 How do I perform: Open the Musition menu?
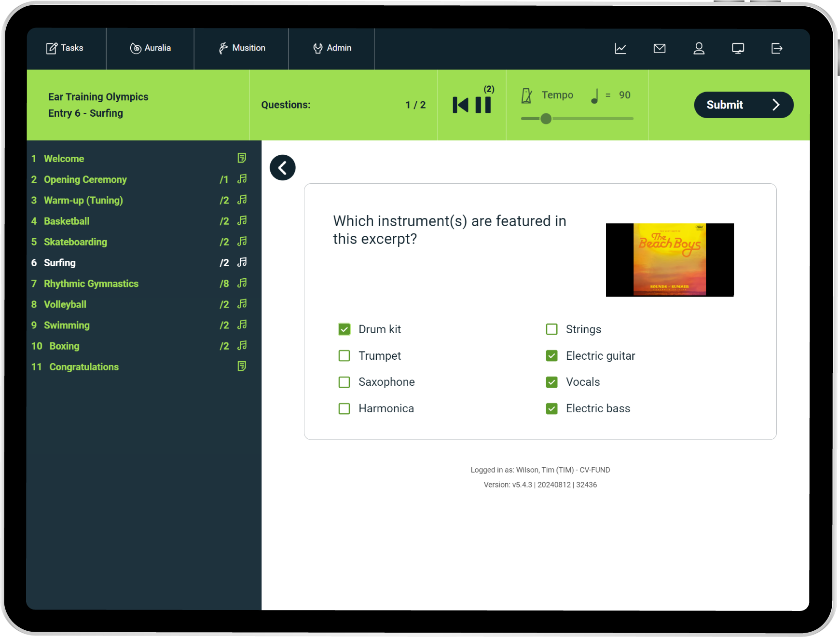click(242, 48)
